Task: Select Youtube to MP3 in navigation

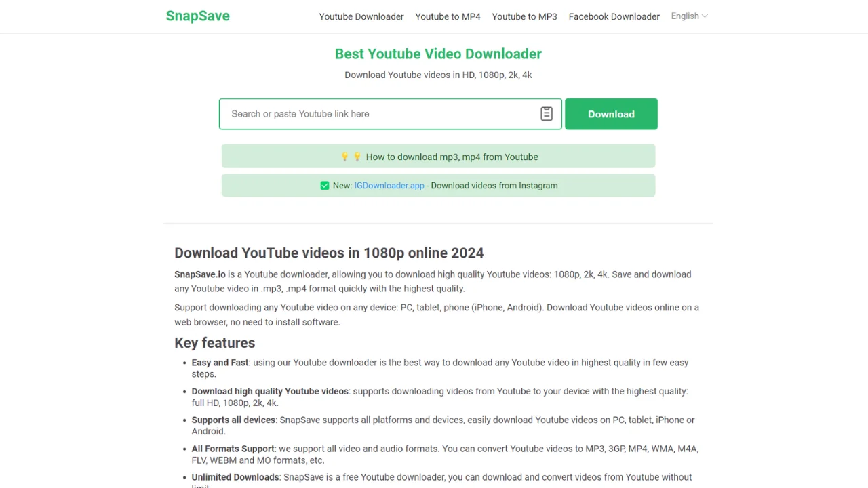Action: pyautogui.click(x=524, y=16)
